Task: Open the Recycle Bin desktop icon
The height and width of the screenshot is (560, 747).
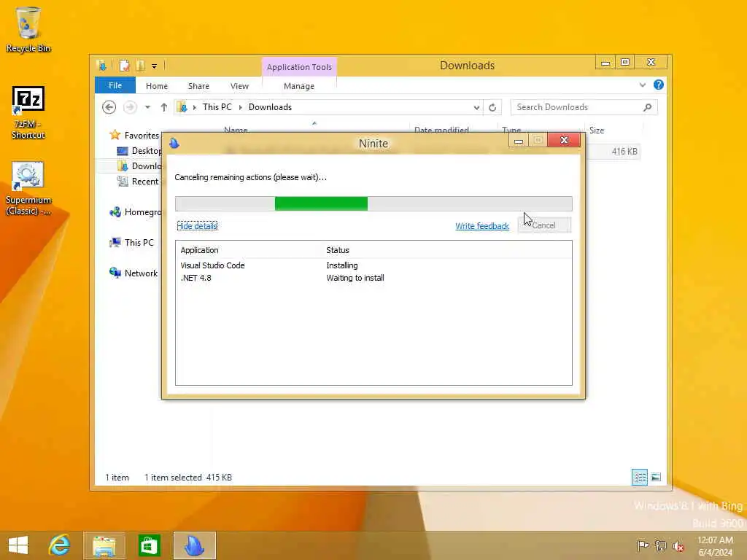Action: (x=28, y=29)
